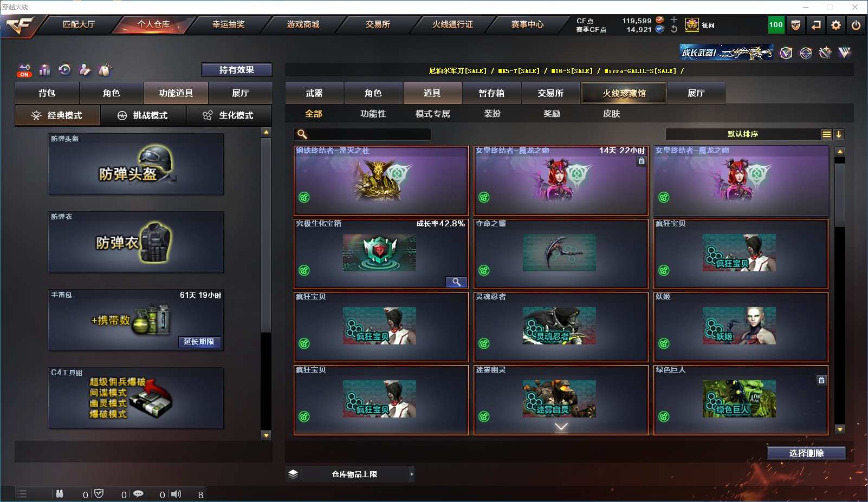The image size is (868, 502).
Task: Click the trash icon on timed 女皇终结者 item
Action: 642,161
